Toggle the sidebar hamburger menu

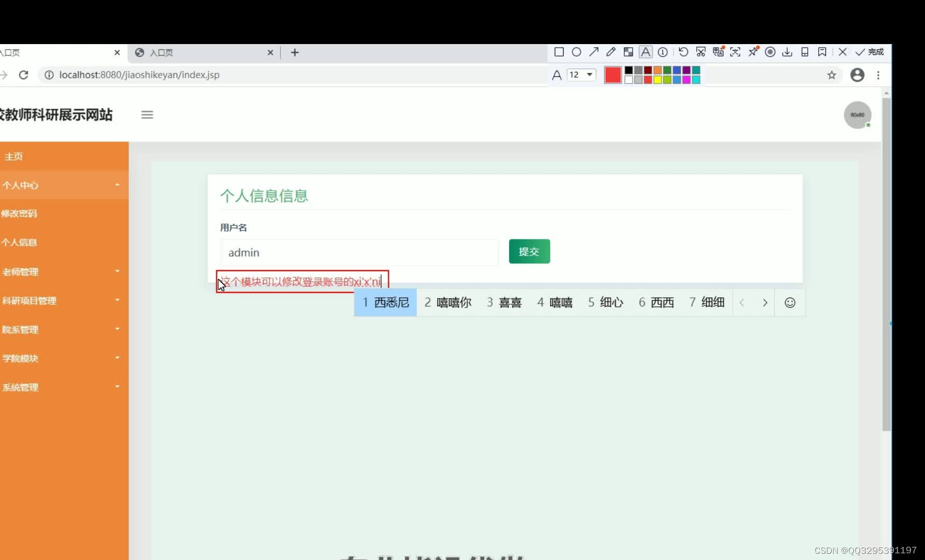(147, 115)
